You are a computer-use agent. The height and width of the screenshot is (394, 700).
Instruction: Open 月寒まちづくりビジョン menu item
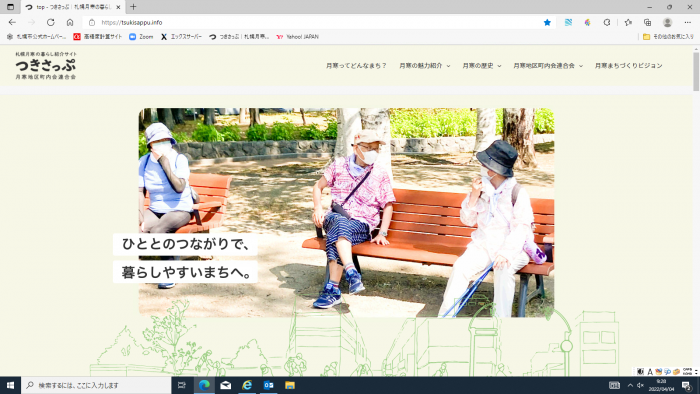[x=628, y=66]
